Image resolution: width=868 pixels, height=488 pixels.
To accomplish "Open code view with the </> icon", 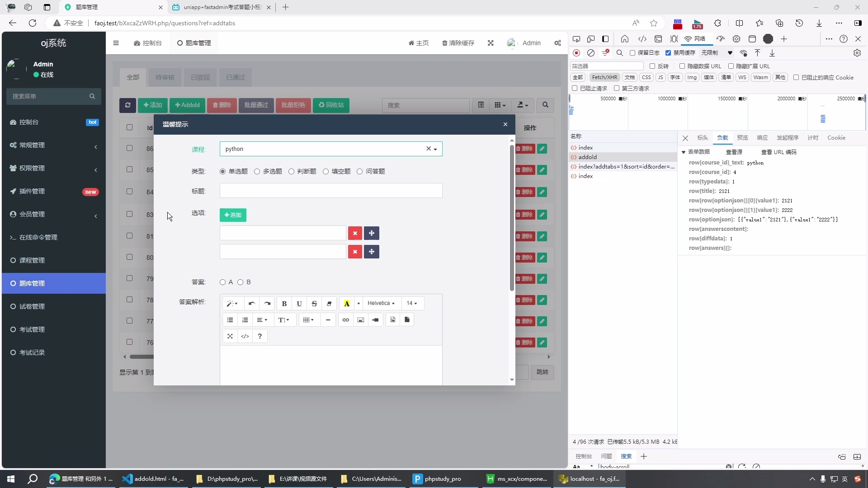I will [245, 336].
